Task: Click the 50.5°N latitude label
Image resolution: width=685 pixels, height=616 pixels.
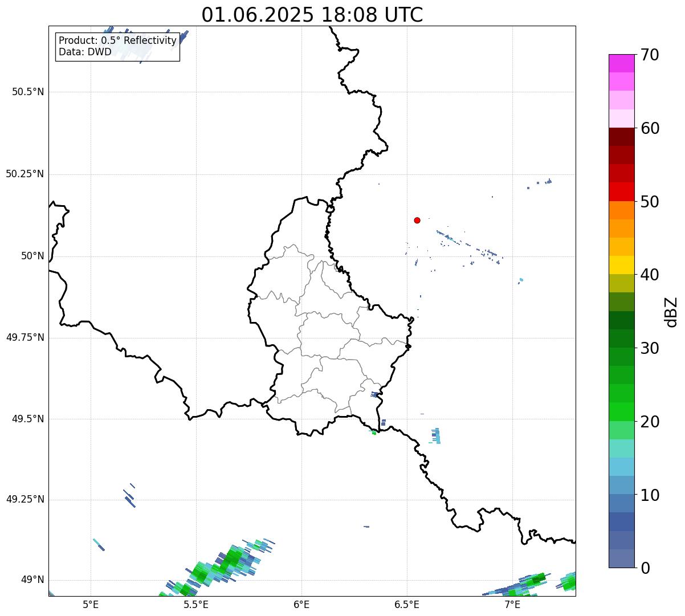Action: coord(28,92)
